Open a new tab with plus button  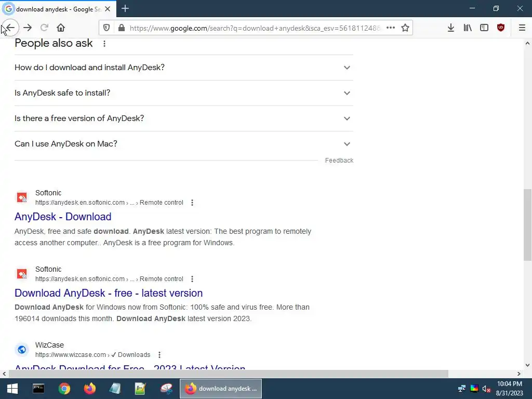click(125, 8)
